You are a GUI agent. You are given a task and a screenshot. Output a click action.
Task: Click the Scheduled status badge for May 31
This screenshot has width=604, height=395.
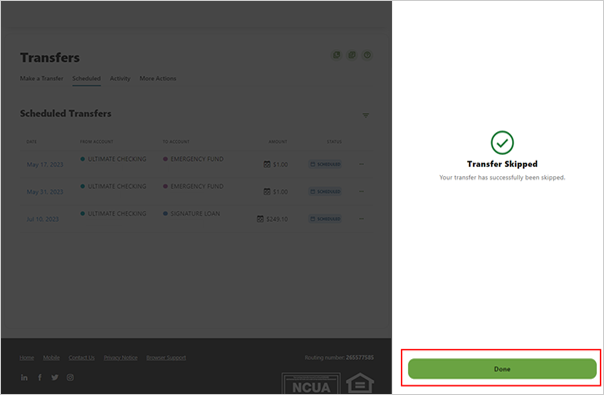coord(325,192)
